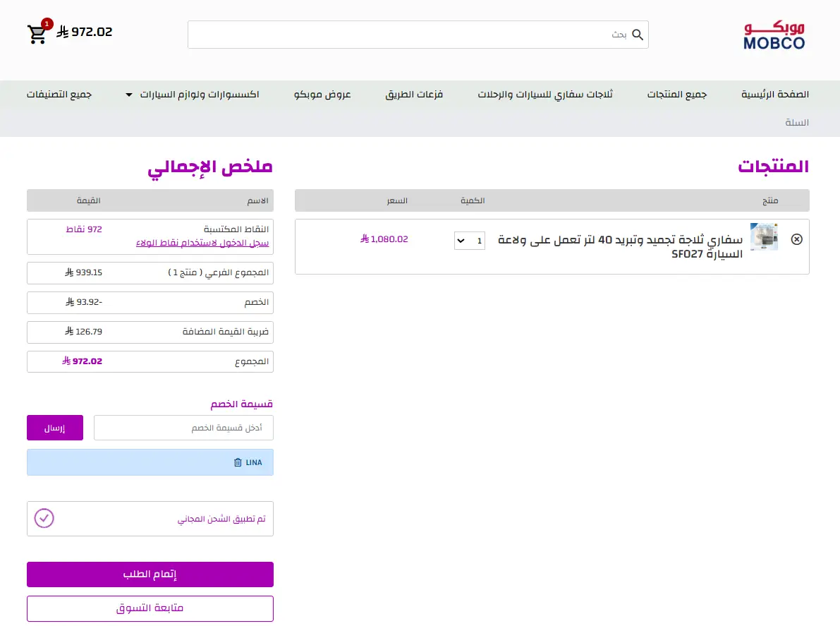The height and width of the screenshot is (626, 840).
Task: Open عروض موبكو menu item
Action: tap(322, 95)
